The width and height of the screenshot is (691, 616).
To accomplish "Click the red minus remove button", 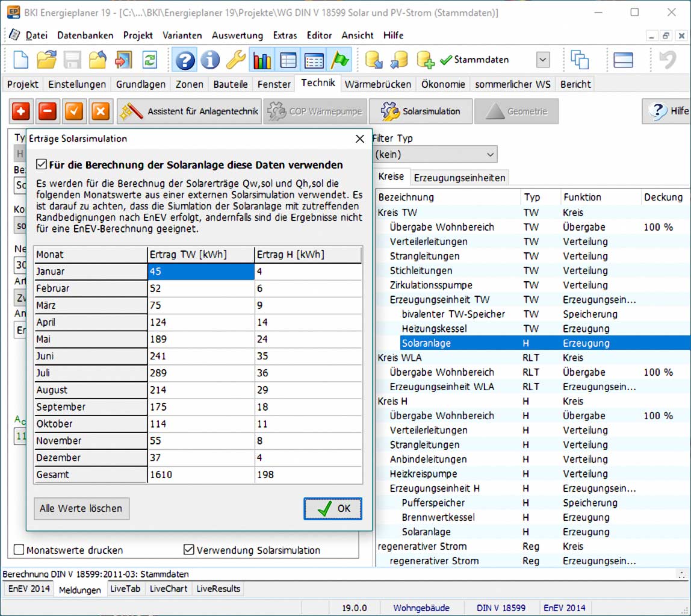I will click(48, 111).
